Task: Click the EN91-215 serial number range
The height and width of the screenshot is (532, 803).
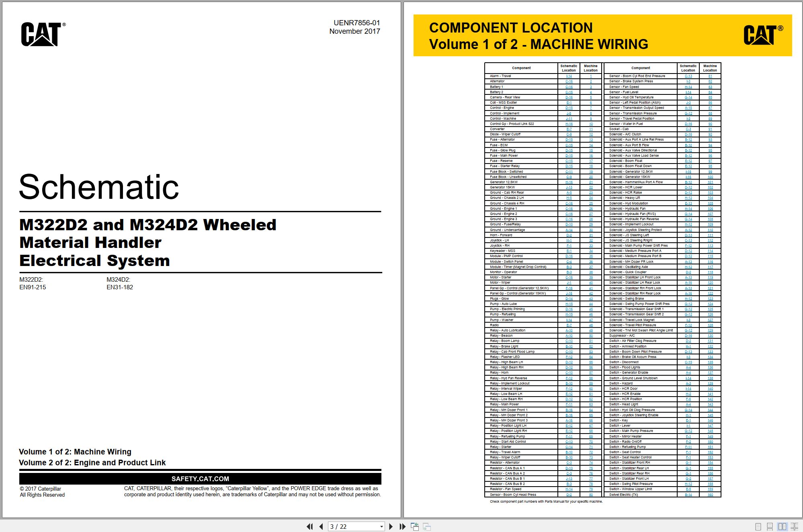Action: pyautogui.click(x=33, y=287)
